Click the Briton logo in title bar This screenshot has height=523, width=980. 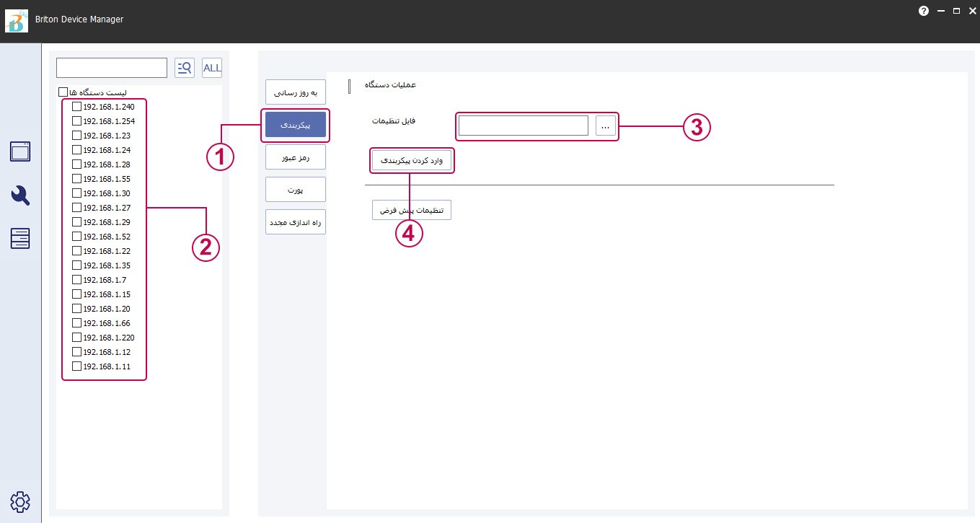coord(16,20)
